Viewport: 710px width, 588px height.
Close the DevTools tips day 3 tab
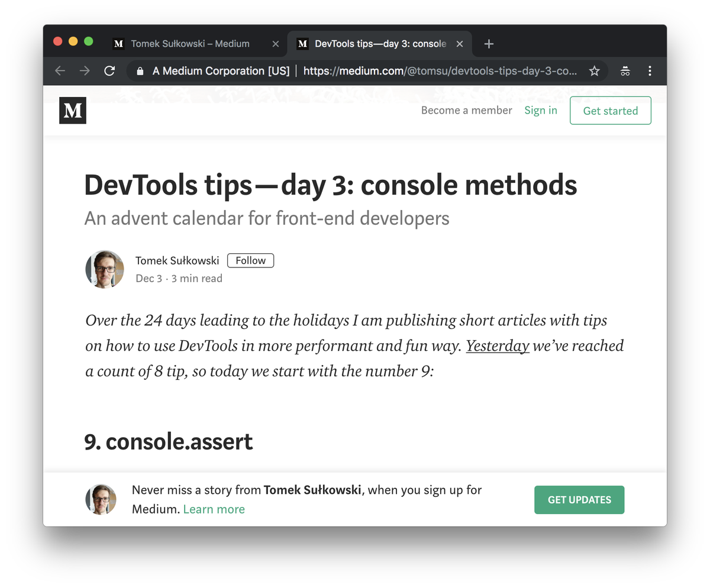pyautogui.click(x=460, y=44)
